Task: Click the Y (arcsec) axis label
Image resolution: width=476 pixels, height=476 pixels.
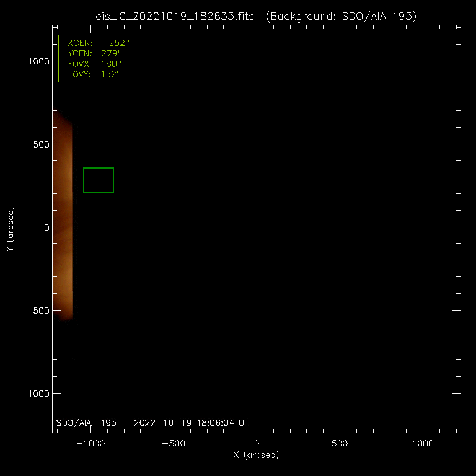Action: click(x=11, y=229)
